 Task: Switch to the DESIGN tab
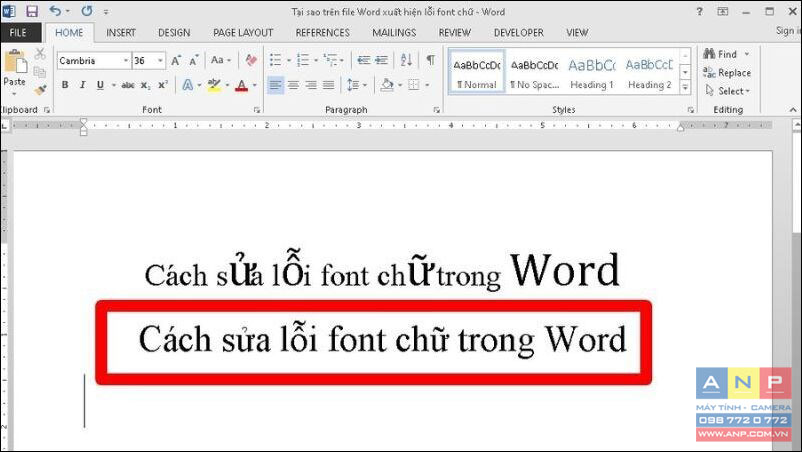174,33
